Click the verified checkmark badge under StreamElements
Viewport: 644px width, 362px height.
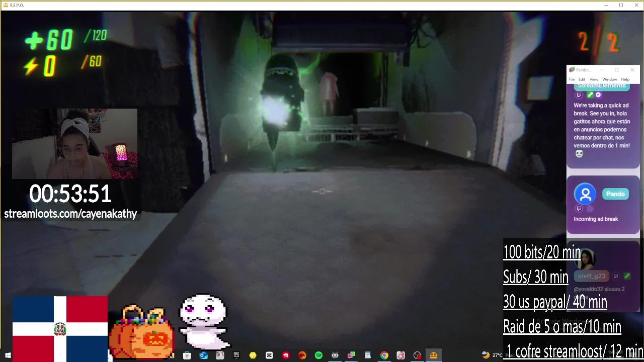coord(598,95)
